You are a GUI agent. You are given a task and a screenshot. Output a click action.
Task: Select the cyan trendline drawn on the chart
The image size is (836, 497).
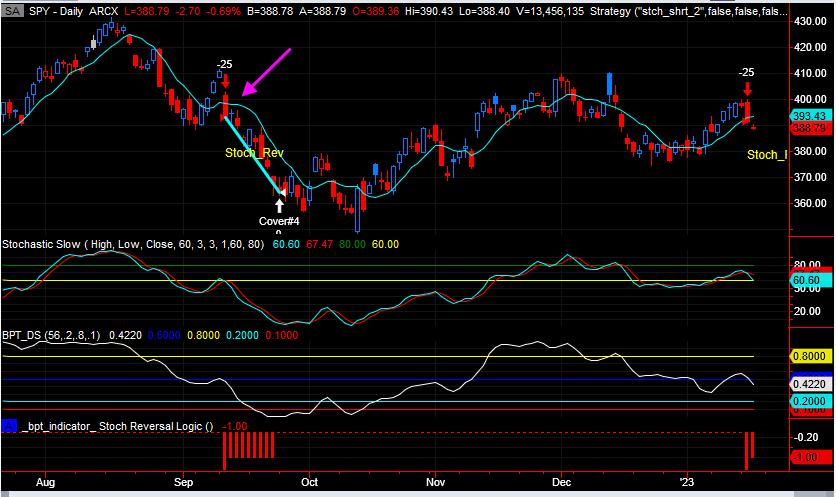click(251, 151)
